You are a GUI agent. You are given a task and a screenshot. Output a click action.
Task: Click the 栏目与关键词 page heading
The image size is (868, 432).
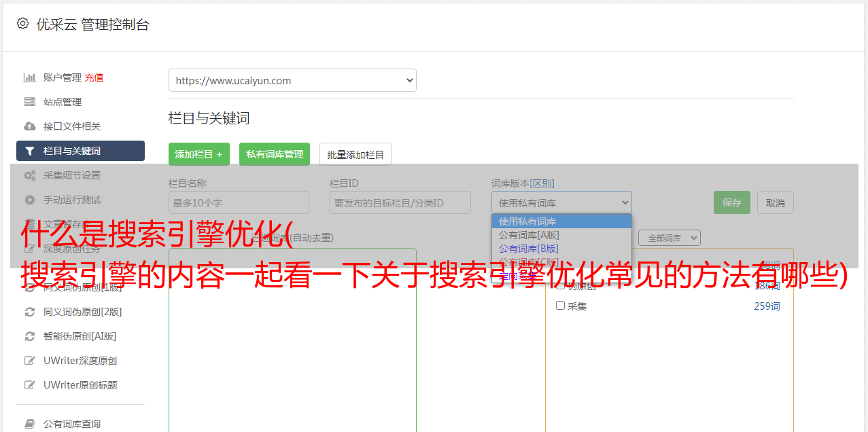click(209, 118)
